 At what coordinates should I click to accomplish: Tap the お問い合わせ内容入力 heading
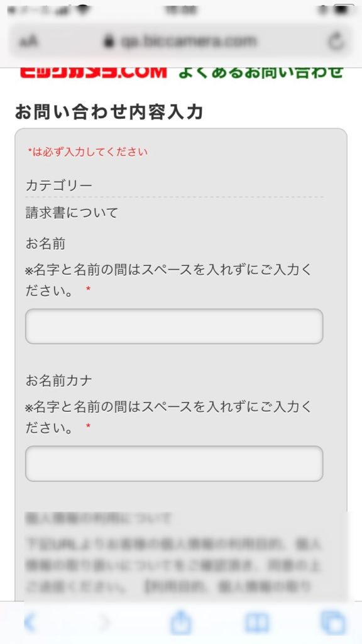[109, 112]
